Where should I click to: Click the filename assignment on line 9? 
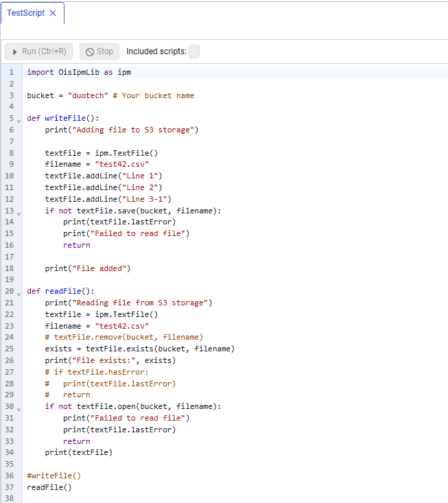click(97, 164)
